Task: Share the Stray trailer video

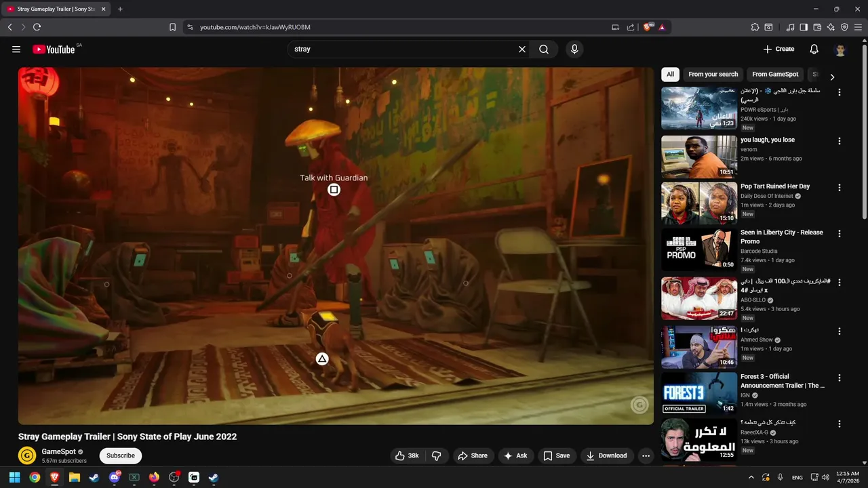Action: pos(473,455)
